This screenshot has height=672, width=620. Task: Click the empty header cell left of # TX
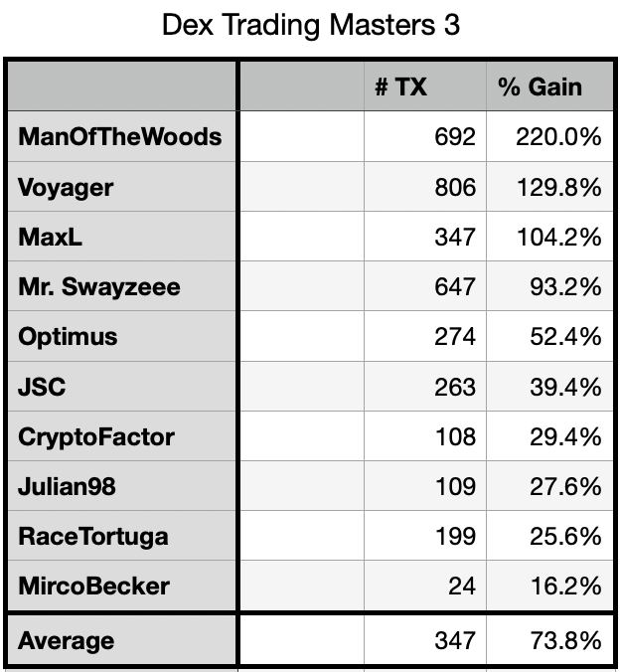(x=302, y=86)
